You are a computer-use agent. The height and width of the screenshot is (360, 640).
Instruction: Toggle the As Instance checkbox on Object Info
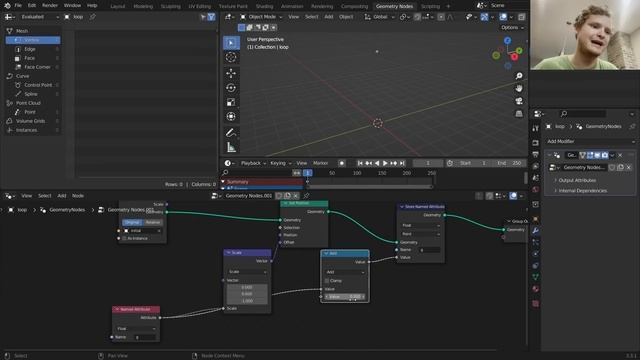click(125, 238)
